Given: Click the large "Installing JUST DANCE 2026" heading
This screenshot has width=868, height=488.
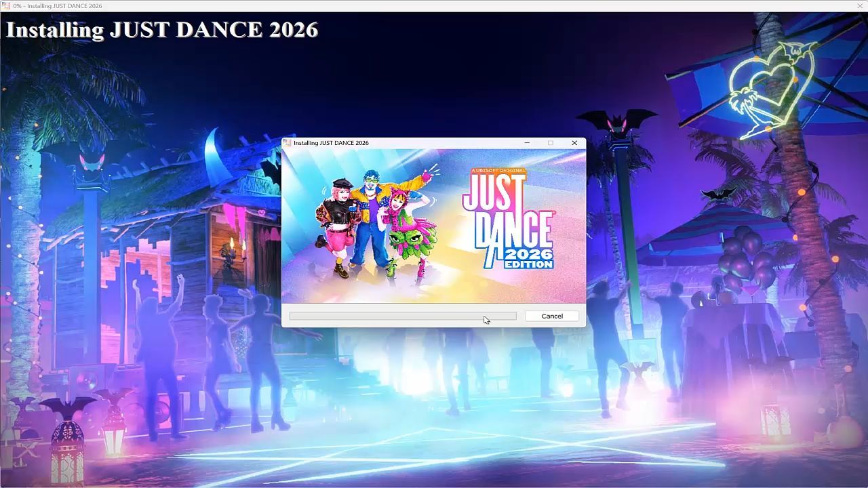Looking at the screenshot, I should (x=162, y=30).
